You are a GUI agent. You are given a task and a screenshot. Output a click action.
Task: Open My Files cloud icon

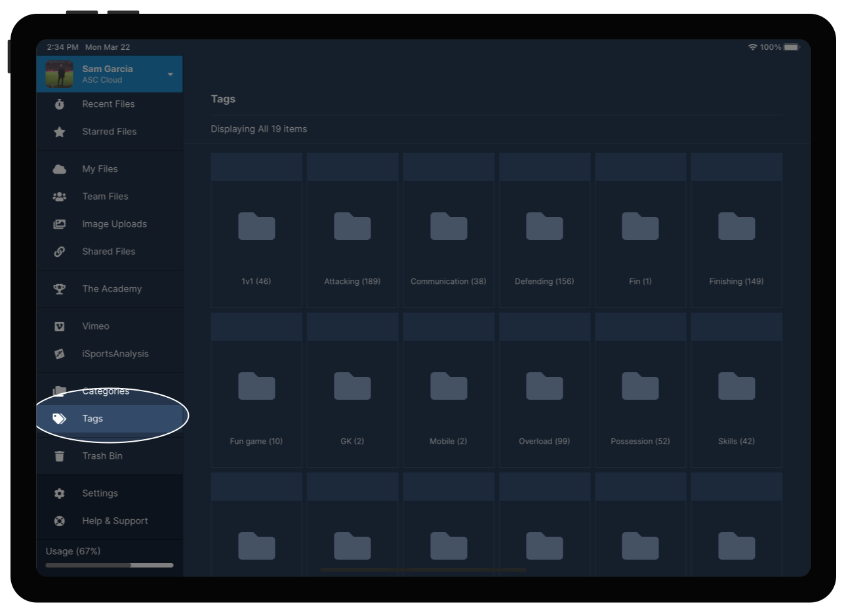tap(60, 169)
